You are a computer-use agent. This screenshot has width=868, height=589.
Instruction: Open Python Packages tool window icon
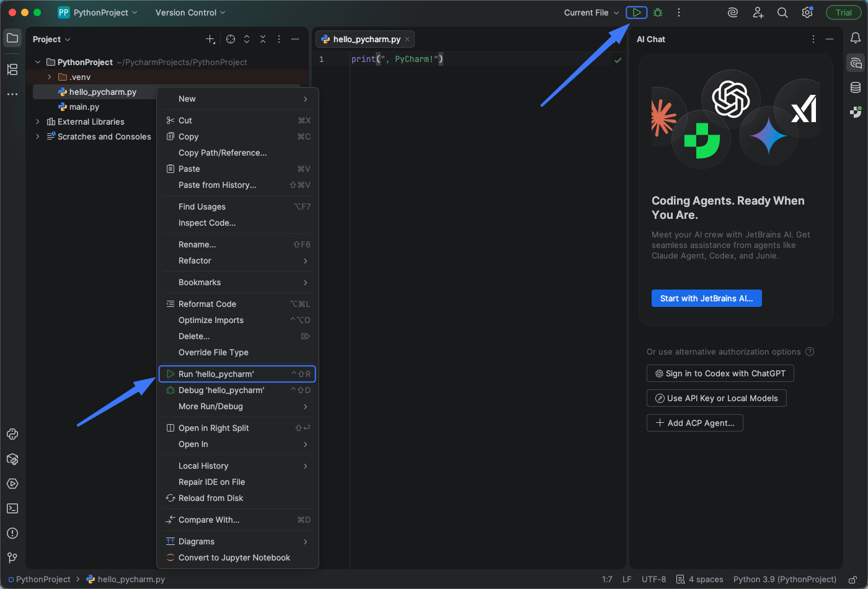tap(12, 459)
